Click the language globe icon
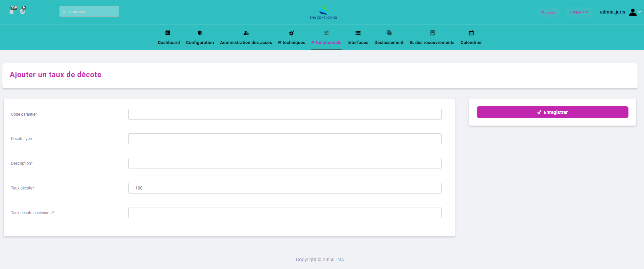 pos(23,12)
